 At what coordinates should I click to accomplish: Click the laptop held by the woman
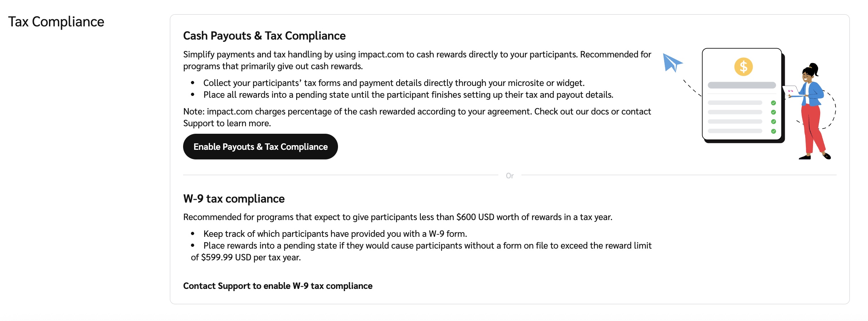(x=790, y=90)
